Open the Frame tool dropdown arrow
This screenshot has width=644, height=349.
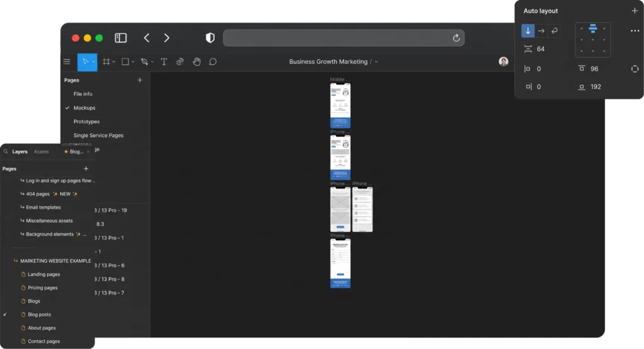[114, 62]
